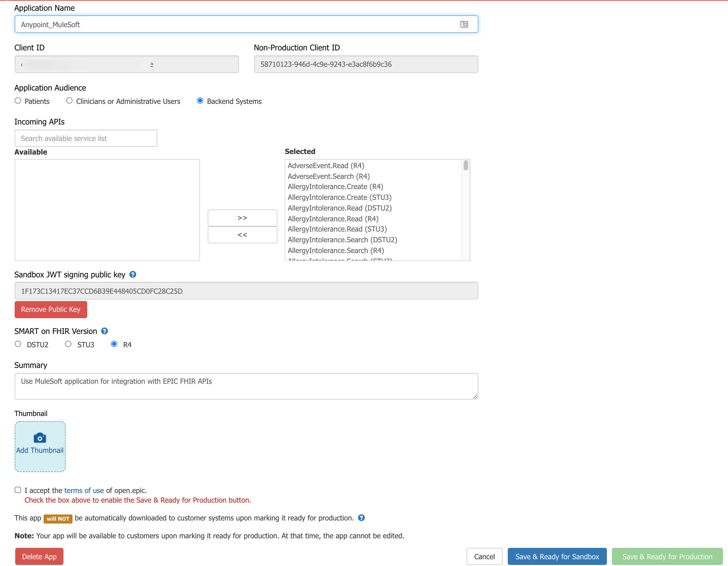728x566 pixels.
Task: Select STU3 FHIR version
Action: click(68, 344)
